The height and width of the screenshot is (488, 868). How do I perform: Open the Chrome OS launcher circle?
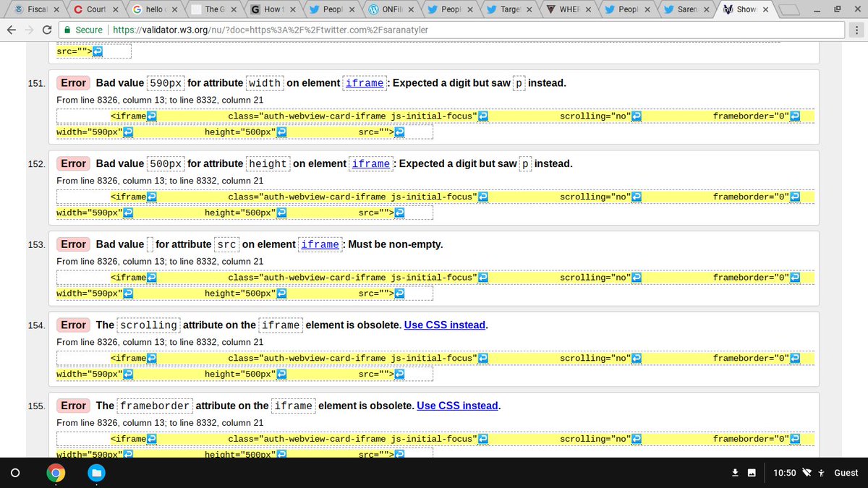[14, 473]
